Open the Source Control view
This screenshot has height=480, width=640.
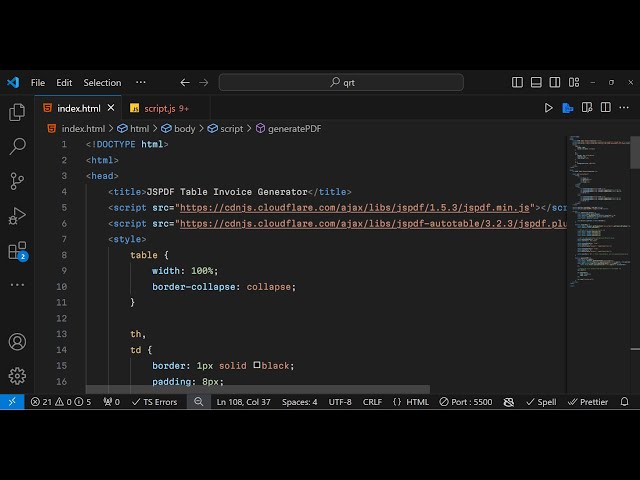point(17,181)
